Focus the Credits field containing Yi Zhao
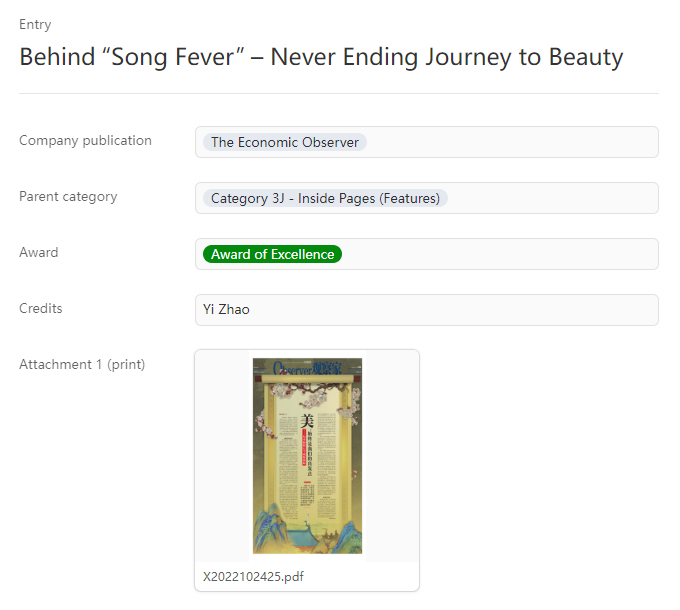 tap(426, 310)
